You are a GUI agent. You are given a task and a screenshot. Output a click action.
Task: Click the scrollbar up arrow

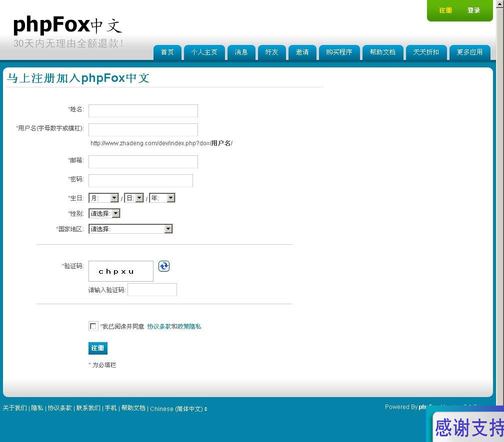pyautogui.click(x=500, y=3)
